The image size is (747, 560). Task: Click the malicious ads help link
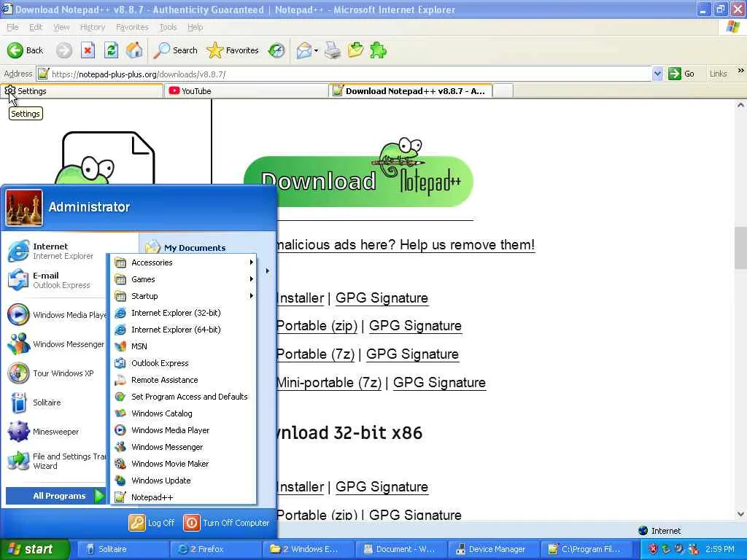pos(406,245)
